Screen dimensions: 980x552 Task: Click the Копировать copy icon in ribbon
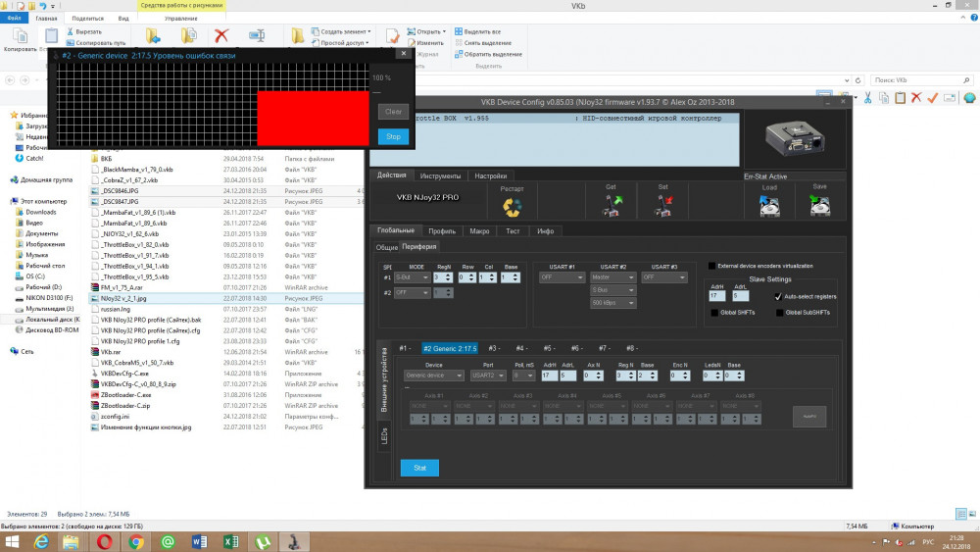(x=20, y=35)
